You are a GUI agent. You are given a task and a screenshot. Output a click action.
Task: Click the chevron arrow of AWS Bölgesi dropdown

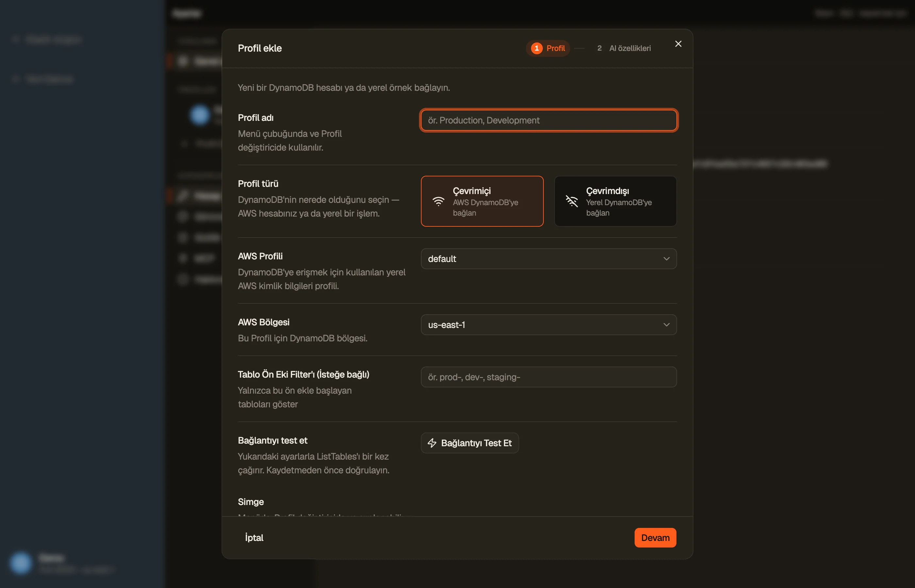pos(666,325)
